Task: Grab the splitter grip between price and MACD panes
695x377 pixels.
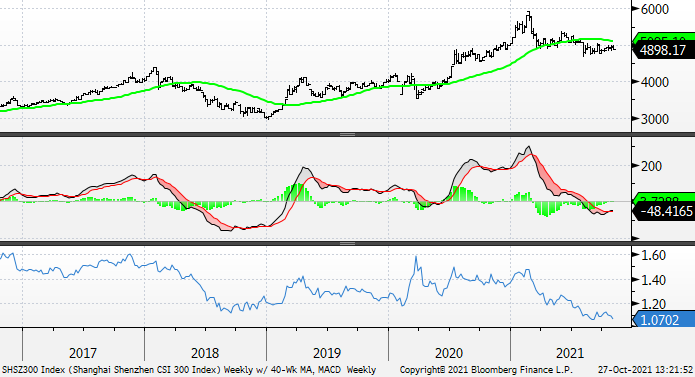Action: 347,134
